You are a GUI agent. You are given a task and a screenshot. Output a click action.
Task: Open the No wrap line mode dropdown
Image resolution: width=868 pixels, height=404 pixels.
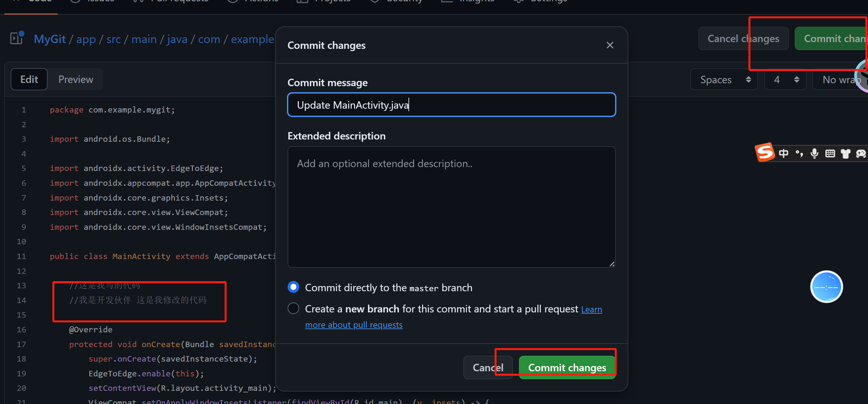840,79
